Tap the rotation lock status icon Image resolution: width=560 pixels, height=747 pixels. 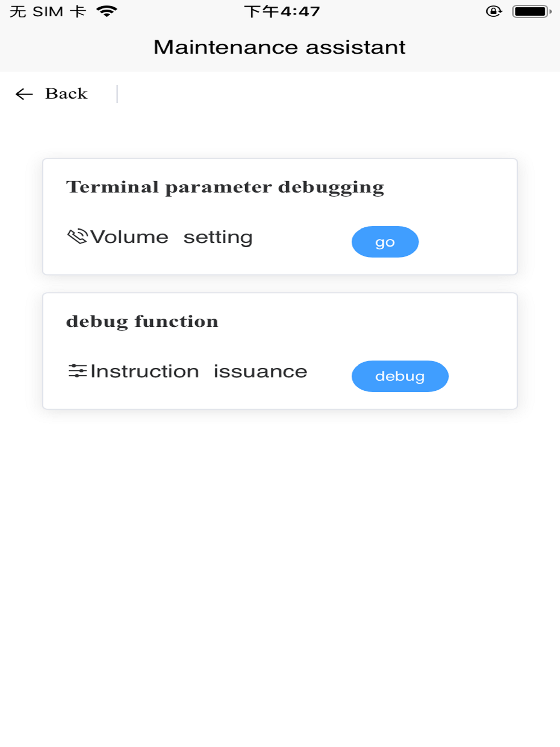(494, 11)
